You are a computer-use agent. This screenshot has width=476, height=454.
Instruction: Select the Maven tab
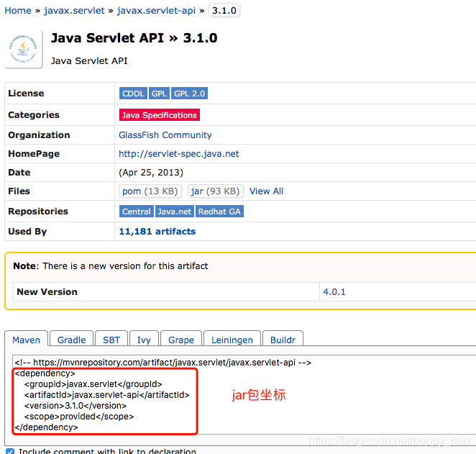(x=26, y=340)
